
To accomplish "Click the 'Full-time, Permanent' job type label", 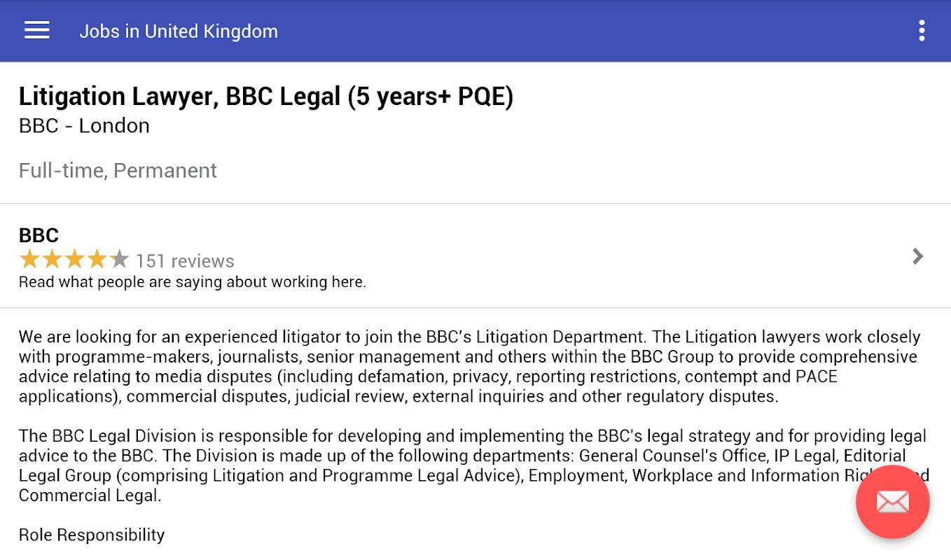I will pos(118,171).
